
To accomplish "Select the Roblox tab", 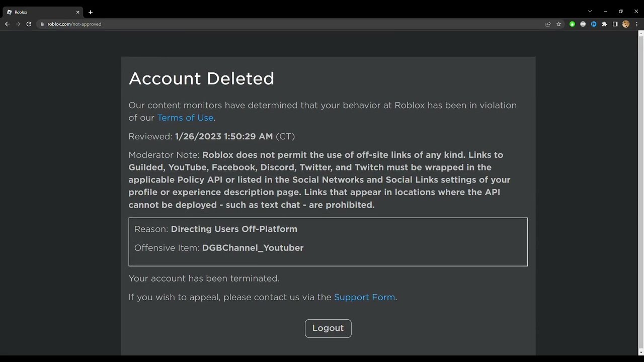I will point(40,12).
